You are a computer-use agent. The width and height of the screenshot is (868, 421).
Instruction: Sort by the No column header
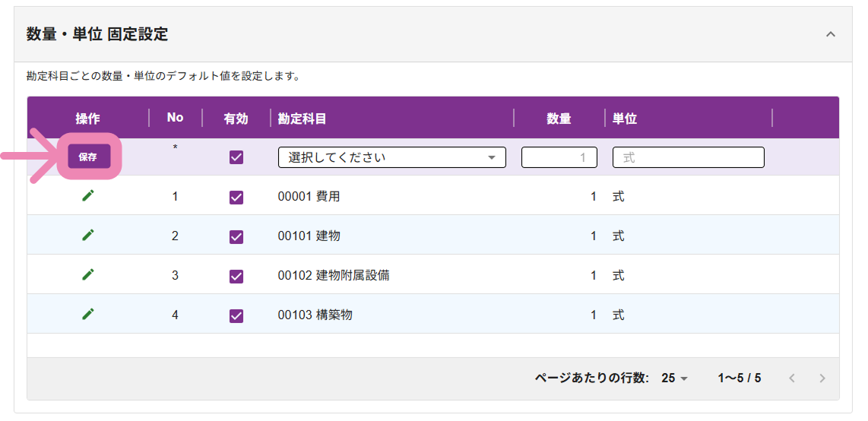tap(176, 118)
